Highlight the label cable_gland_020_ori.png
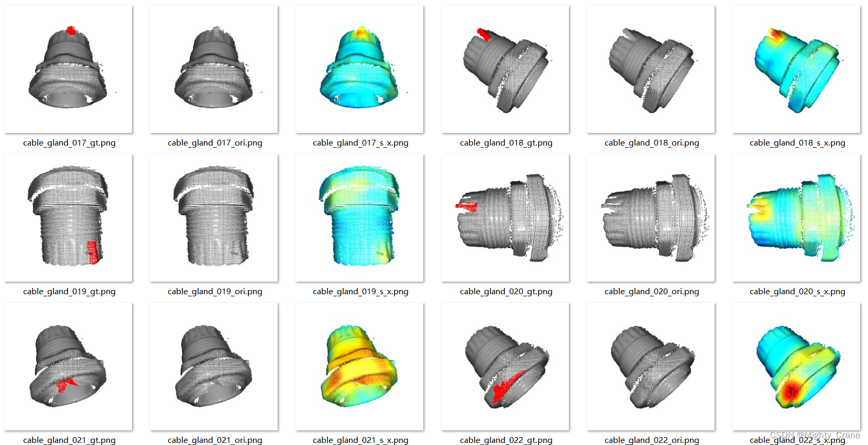The image size is (868, 445). tap(652, 292)
